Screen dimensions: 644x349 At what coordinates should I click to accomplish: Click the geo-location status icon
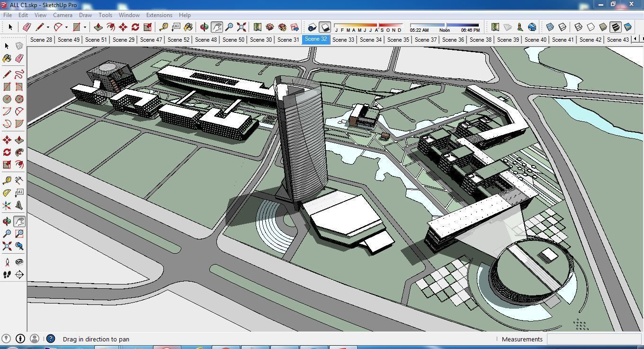pyautogui.click(x=6, y=339)
